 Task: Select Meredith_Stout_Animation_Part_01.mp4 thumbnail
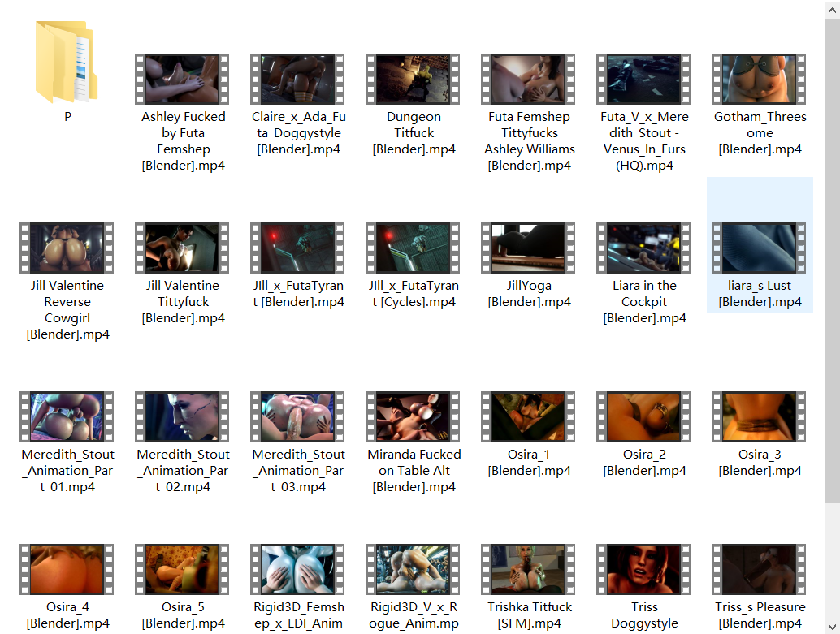coord(67,416)
